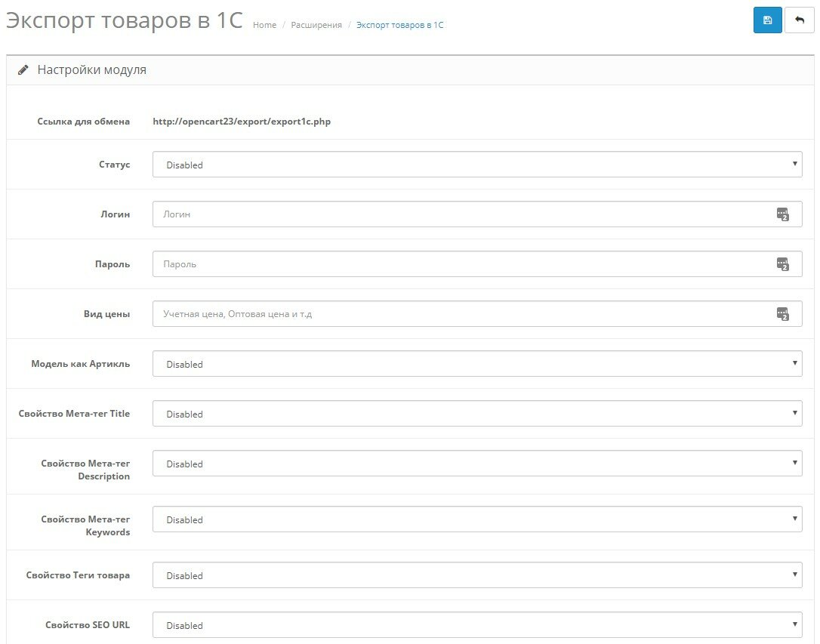Click the Пароль field label
Image resolution: width=820 pixels, height=644 pixels.
coord(113,264)
